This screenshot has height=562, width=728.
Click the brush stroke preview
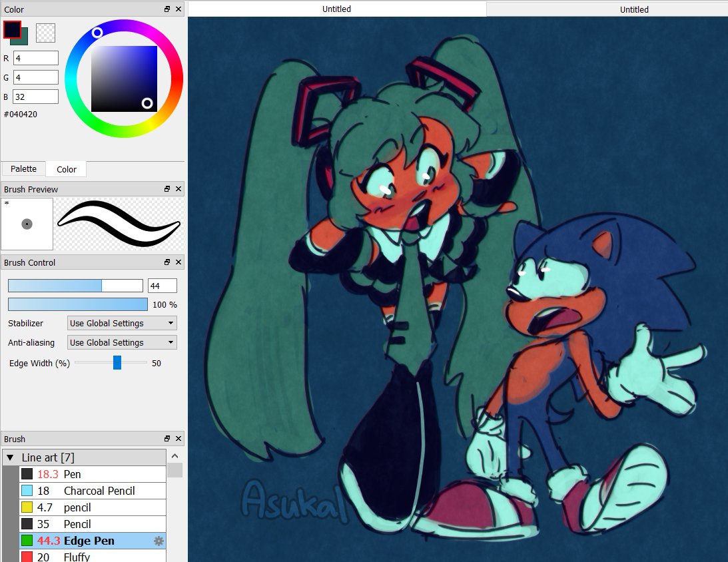[119, 224]
